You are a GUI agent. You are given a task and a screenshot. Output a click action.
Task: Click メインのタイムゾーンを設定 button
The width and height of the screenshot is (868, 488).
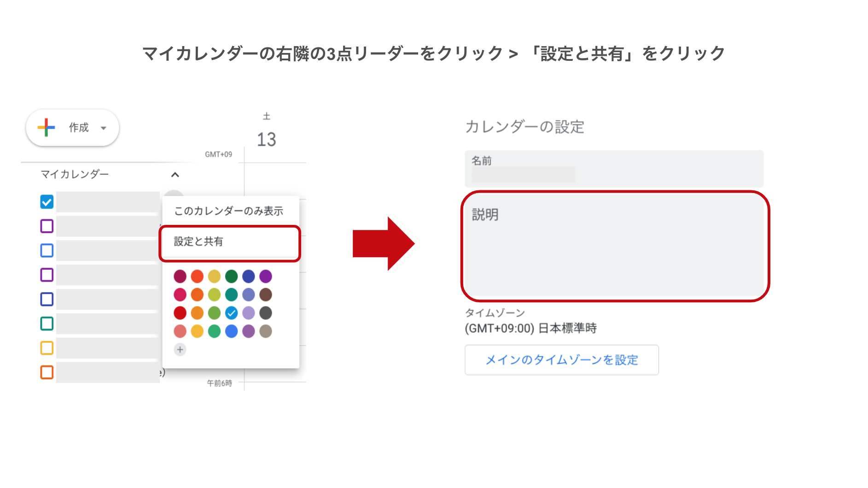[562, 360]
